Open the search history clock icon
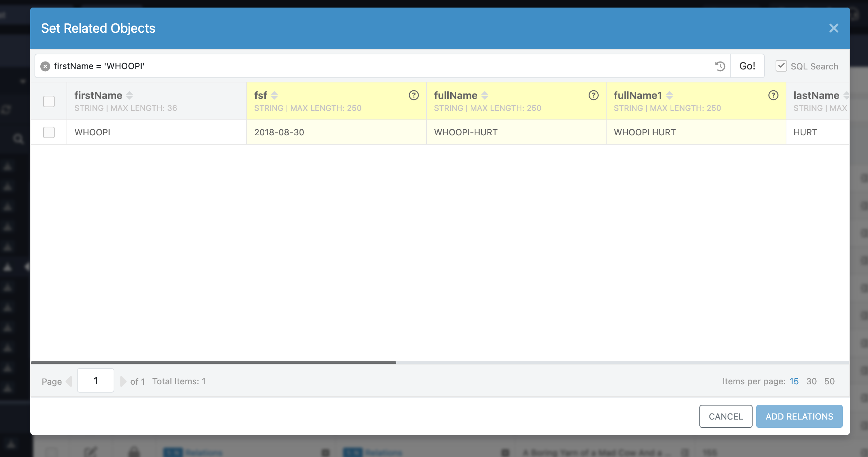The height and width of the screenshot is (457, 868). coord(720,66)
